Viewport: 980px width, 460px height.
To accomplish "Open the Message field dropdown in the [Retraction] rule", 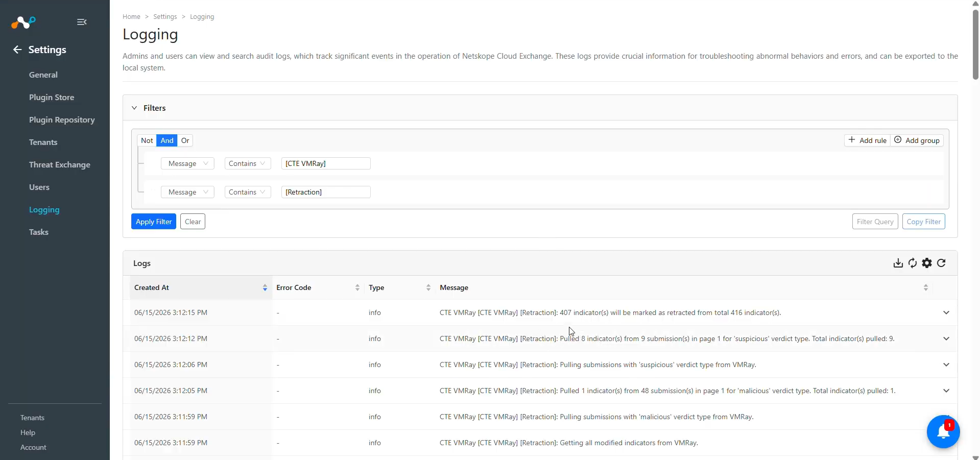I will click(x=187, y=192).
